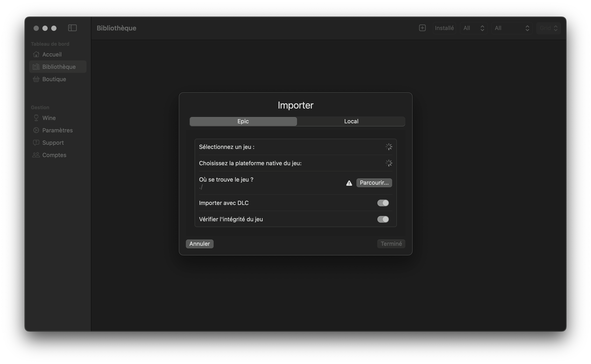
Task: Click the 'Sélectionnez un jeu :' label
Action: pos(227,147)
